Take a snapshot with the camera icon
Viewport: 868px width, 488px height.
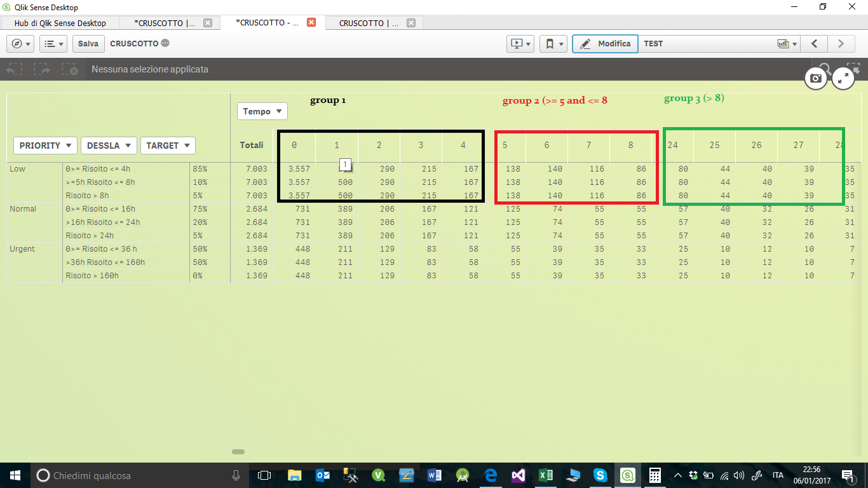[817, 79]
